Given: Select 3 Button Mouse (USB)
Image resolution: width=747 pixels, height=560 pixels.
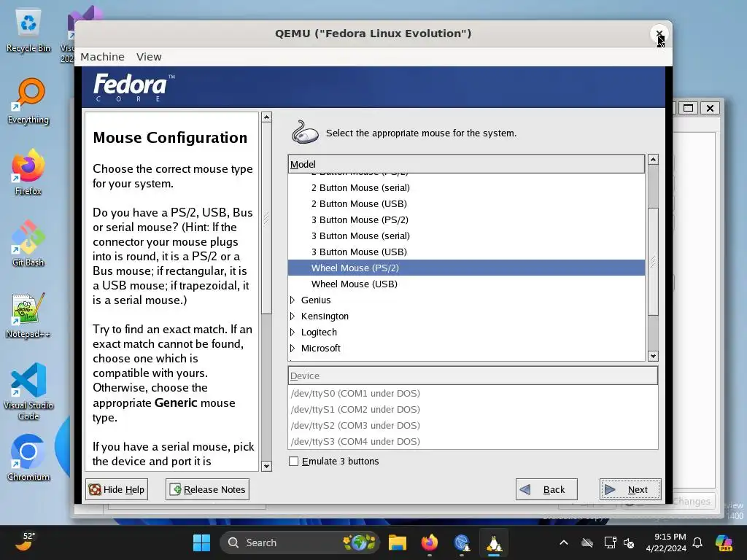Looking at the screenshot, I should [466, 252].
